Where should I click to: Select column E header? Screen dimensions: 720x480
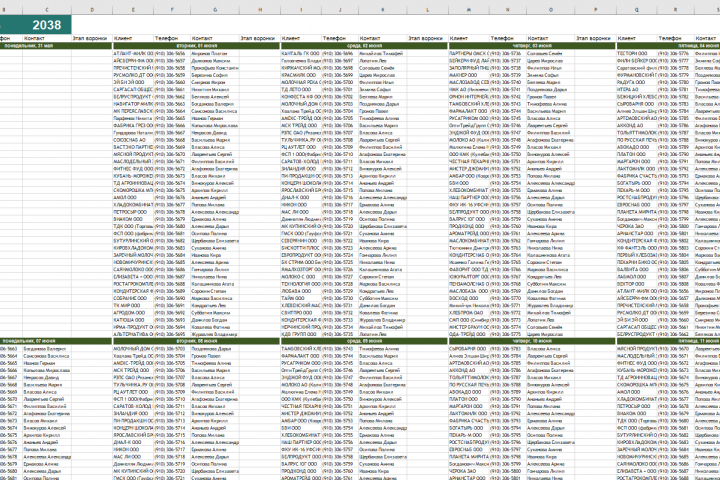point(133,10)
